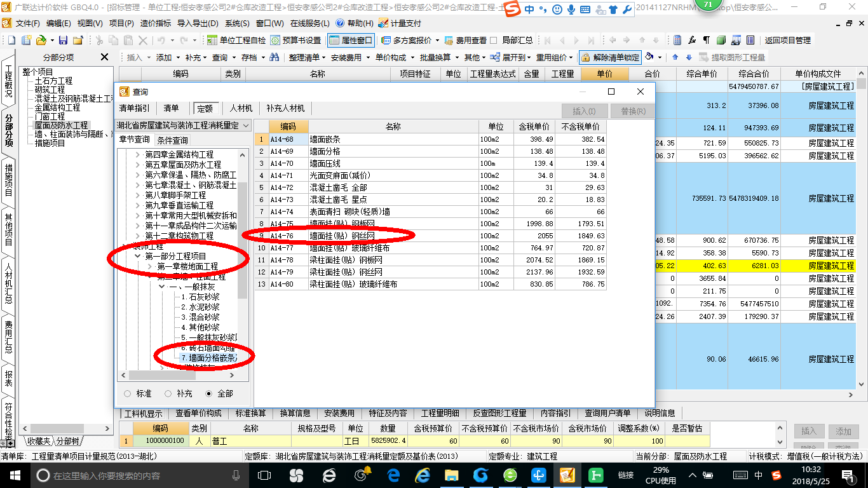This screenshot has width=868, height=488.
Task: Click 单位工程自检 self-check toolbar button
Action: [236, 40]
